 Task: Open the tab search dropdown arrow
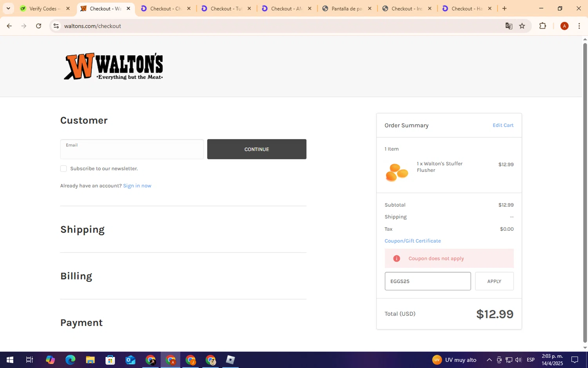(8, 8)
